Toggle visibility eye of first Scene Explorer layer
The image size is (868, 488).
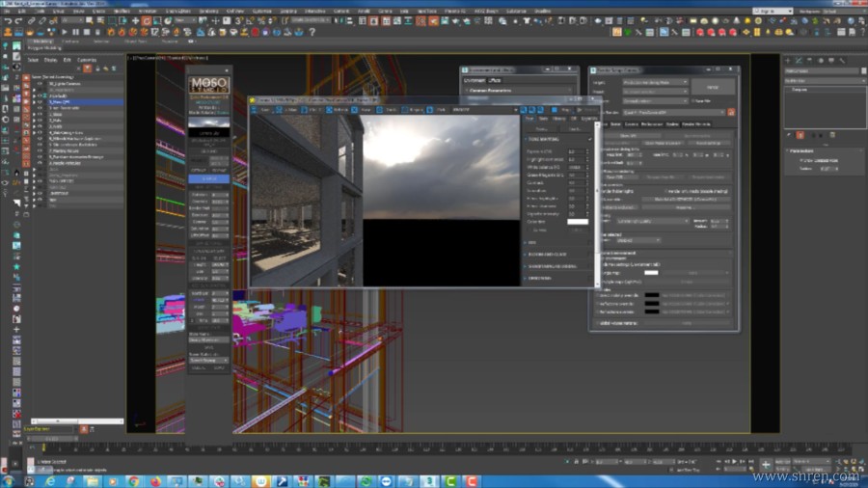[40, 84]
